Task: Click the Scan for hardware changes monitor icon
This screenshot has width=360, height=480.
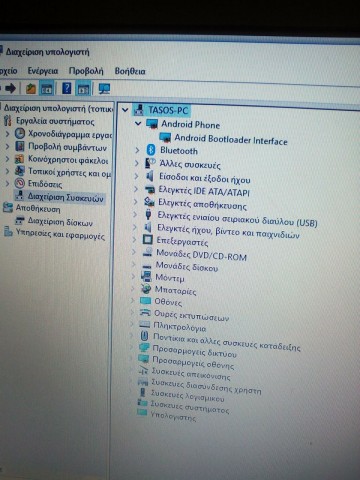Action: 104,89
